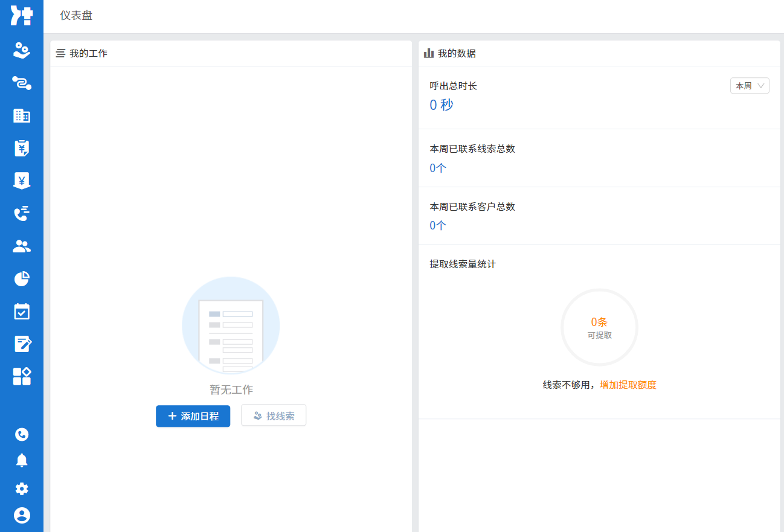784x532 pixels.
Task: Click the 0条 可提取 circular progress ring
Action: point(599,327)
